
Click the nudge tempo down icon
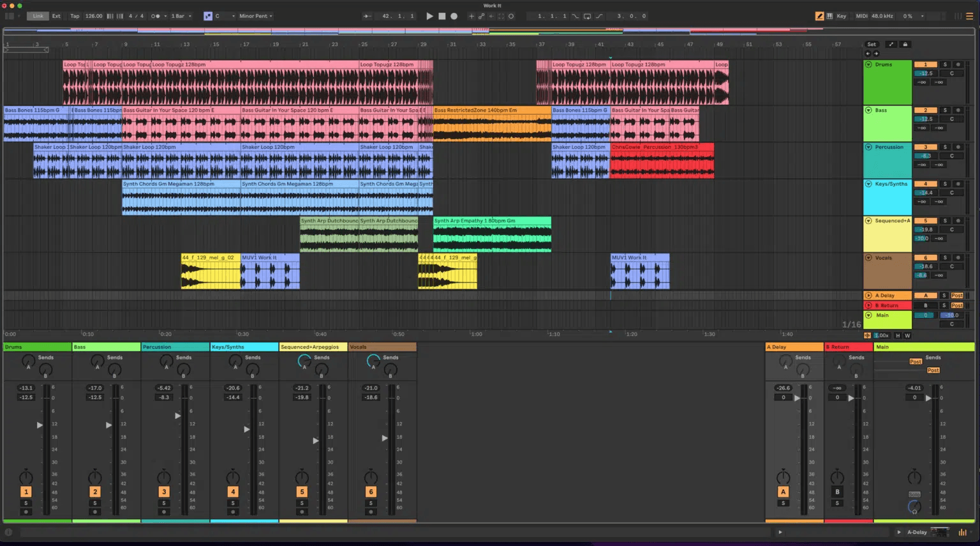[110, 16]
